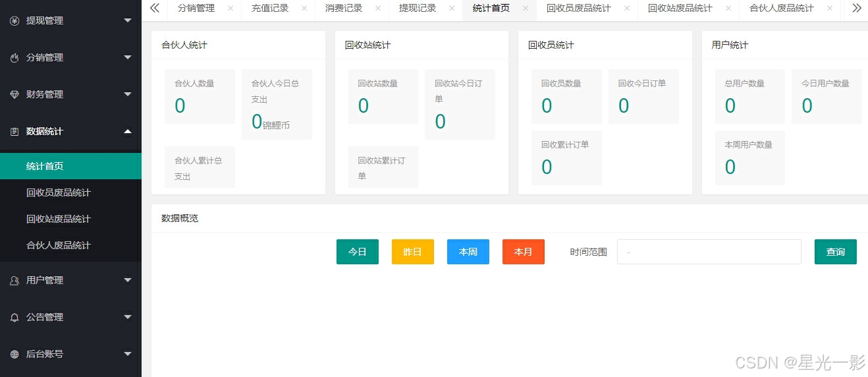
Task: Click the orange 本月 button
Action: [x=524, y=252]
